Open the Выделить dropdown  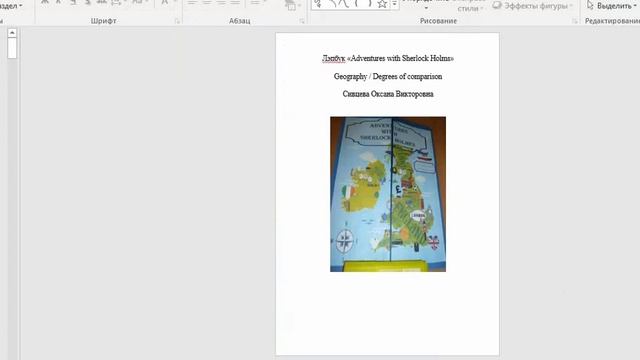(611, 6)
